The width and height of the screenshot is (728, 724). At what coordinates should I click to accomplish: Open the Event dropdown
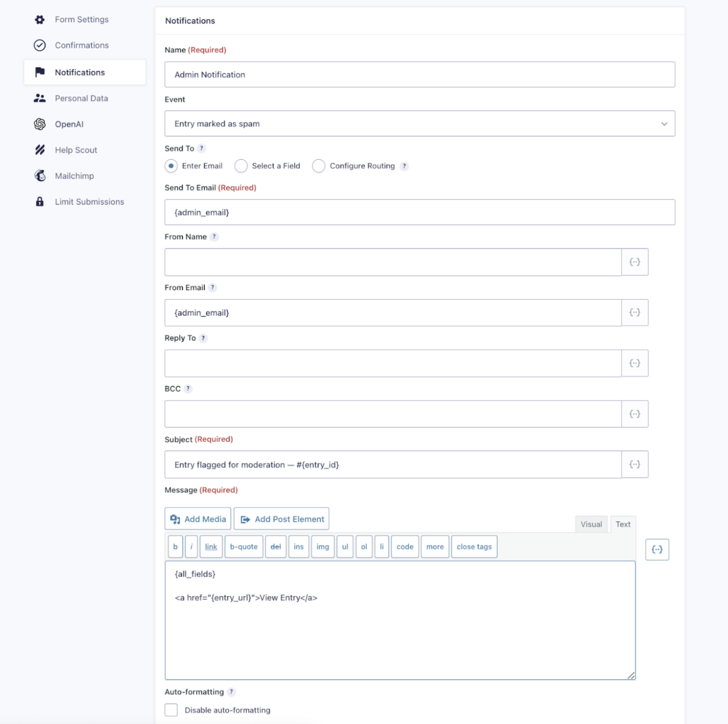pyautogui.click(x=419, y=123)
